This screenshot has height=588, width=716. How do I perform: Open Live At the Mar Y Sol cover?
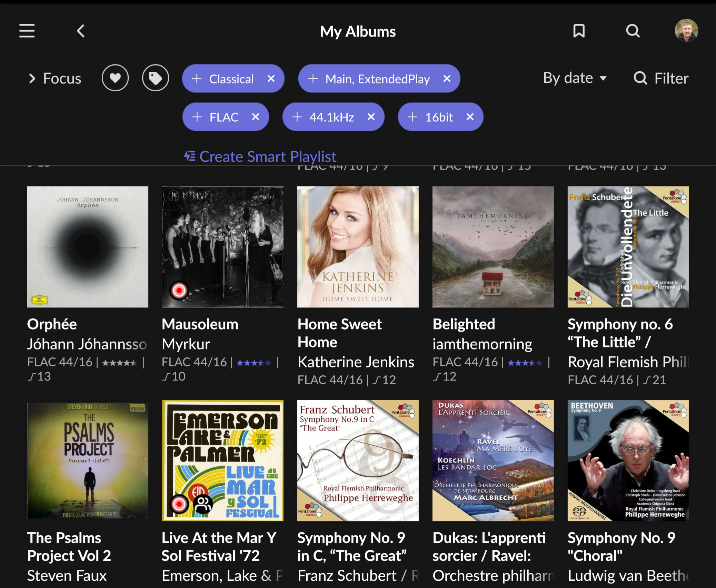pyautogui.click(x=223, y=460)
